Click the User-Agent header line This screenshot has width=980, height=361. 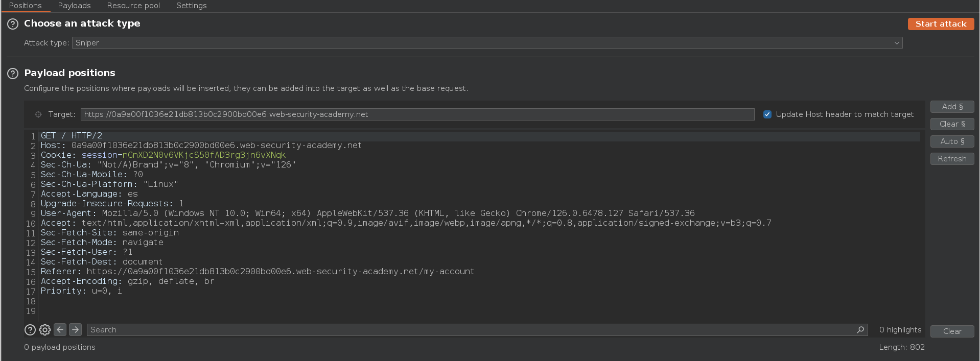[x=368, y=213]
